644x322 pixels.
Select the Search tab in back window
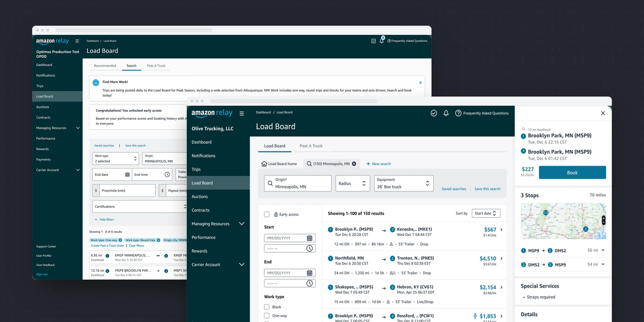tap(131, 66)
